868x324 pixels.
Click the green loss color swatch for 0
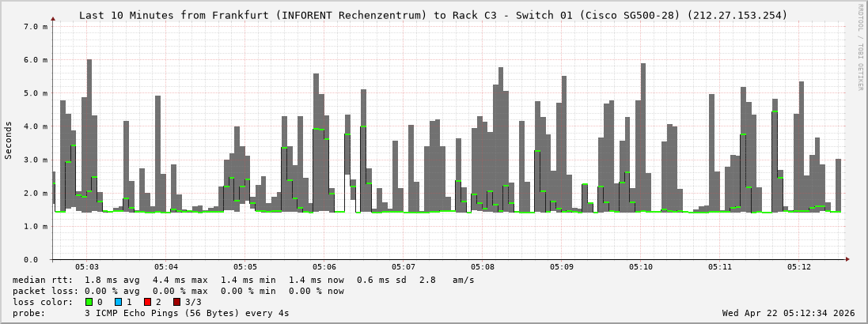point(89,302)
